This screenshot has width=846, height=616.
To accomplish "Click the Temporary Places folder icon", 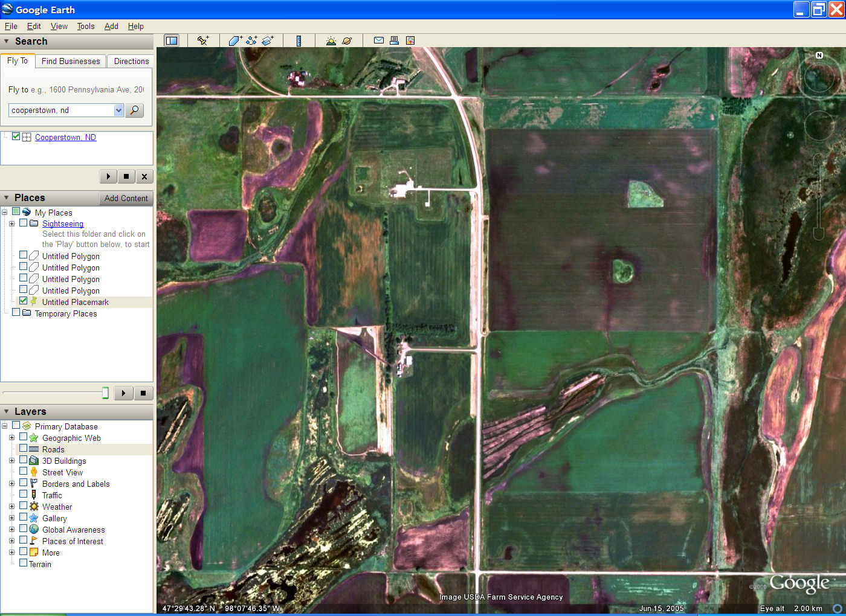I will point(27,313).
